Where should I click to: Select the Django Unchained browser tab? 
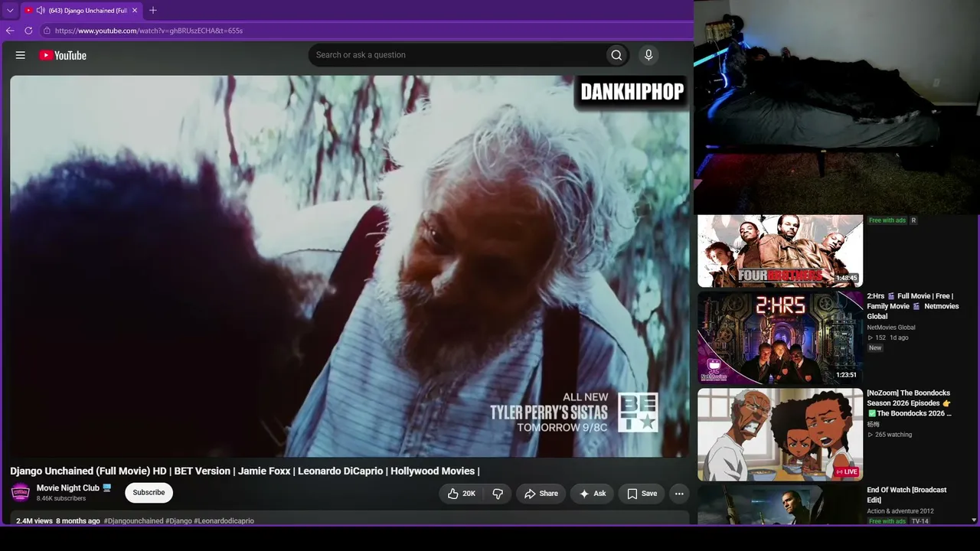81,11
